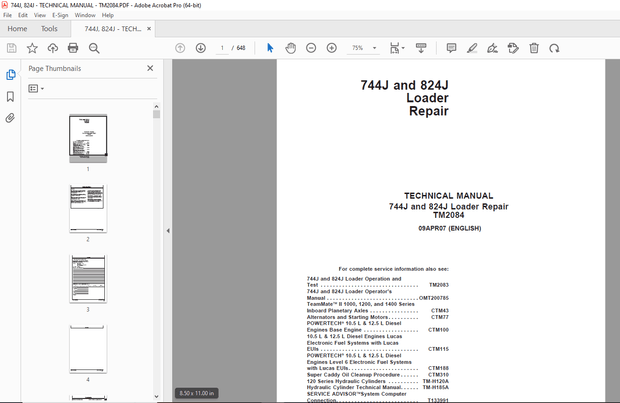The height and width of the screenshot is (403, 620).
Task: Click the read mode keyboard icon
Action: tap(421, 48)
